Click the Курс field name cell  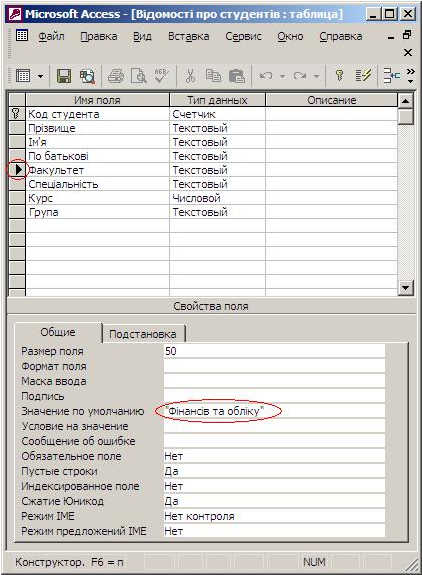97,198
